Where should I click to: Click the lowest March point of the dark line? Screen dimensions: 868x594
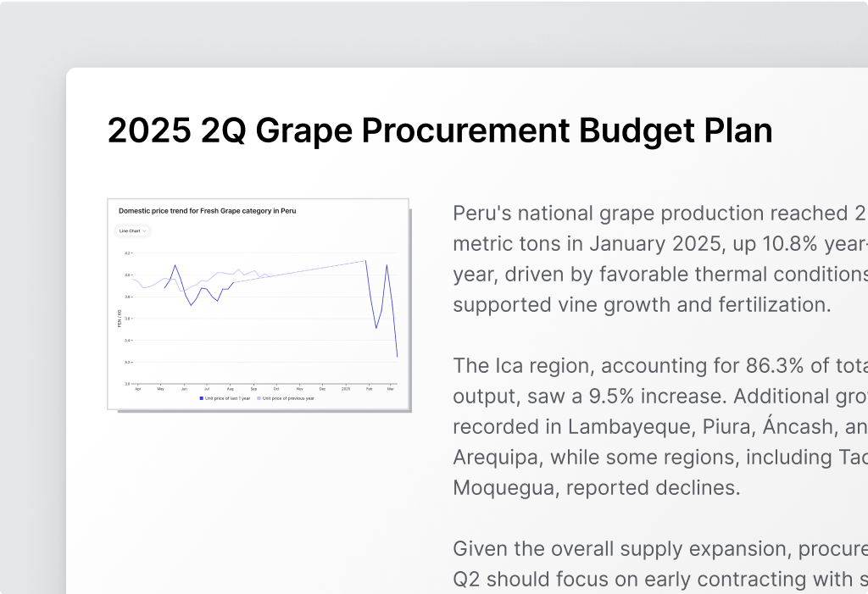click(x=397, y=357)
